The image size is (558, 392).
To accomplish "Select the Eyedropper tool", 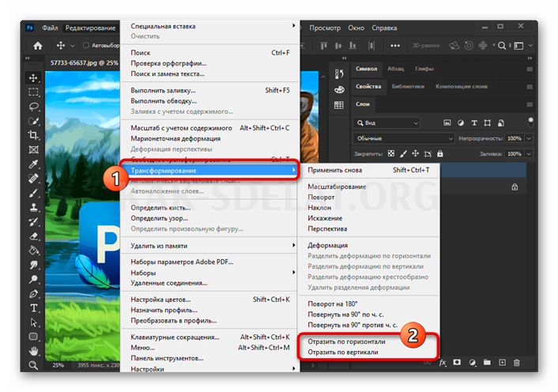I will [x=33, y=164].
